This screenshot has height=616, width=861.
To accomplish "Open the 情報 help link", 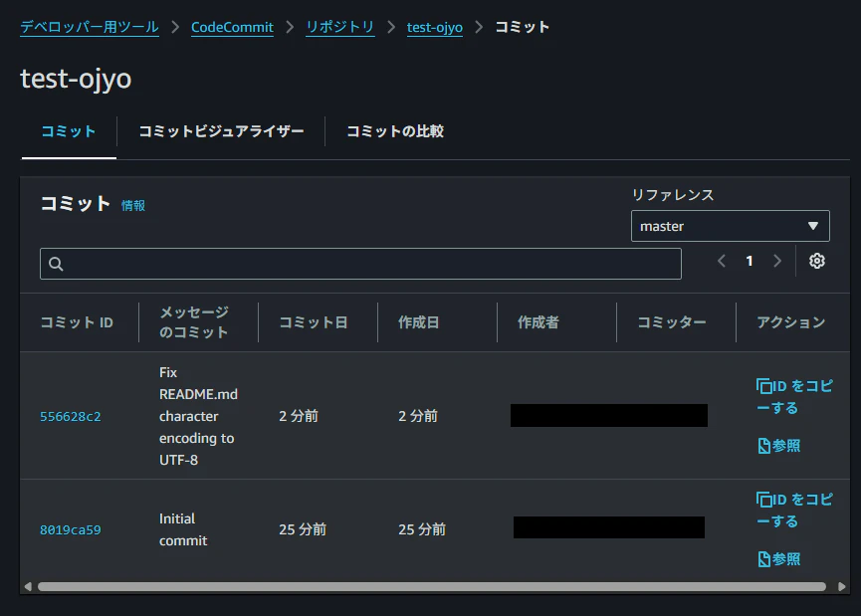I will [x=131, y=205].
